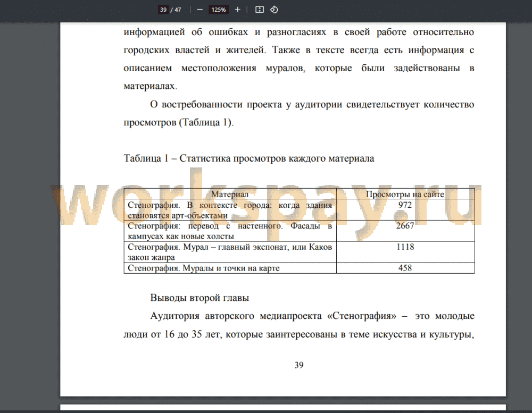Click the fit to page icon

click(x=259, y=10)
